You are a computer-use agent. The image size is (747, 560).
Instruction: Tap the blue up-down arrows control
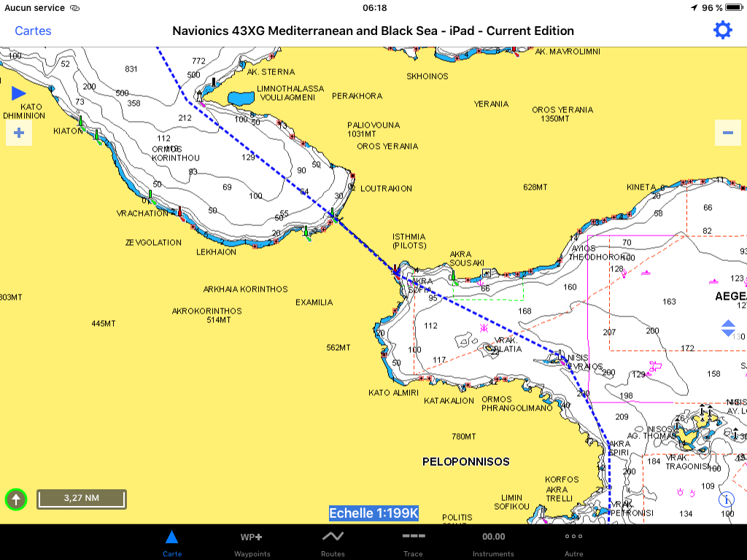[728, 328]
